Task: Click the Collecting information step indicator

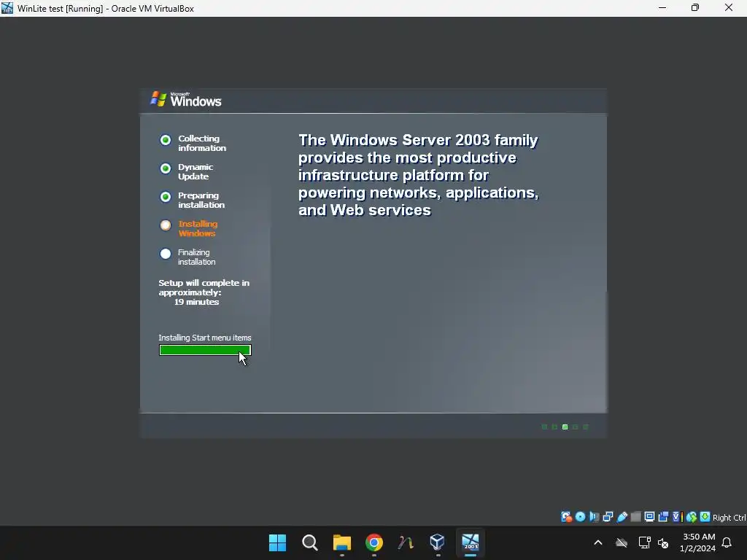Action: [x=166, y=140]
